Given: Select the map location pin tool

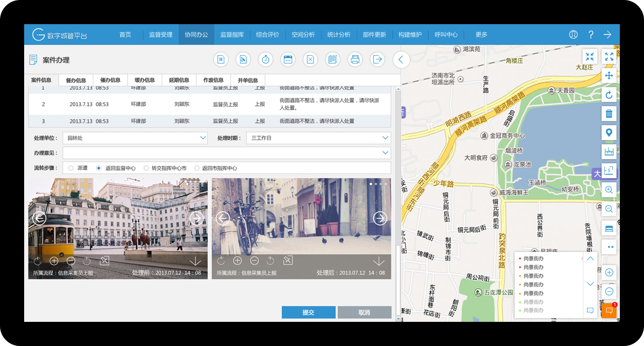Looking at the screenshot, I should click(x=609, y=132).
